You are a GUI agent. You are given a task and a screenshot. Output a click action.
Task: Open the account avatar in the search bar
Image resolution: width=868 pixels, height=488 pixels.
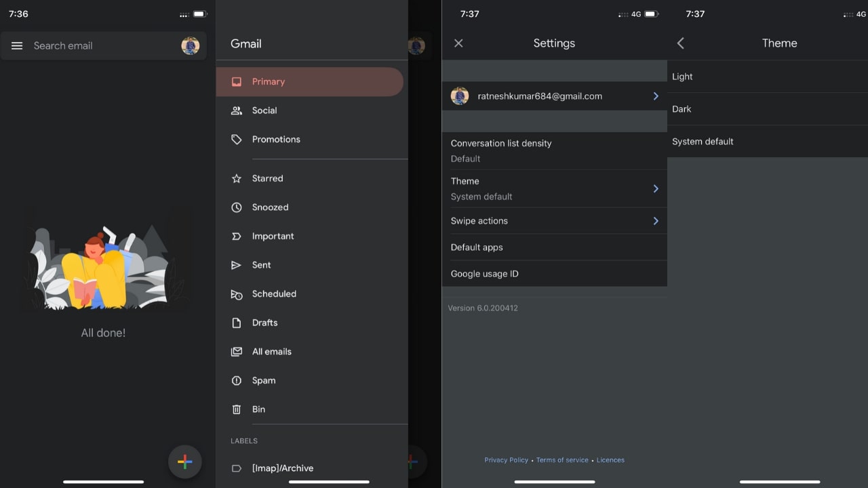pos(190,45)
